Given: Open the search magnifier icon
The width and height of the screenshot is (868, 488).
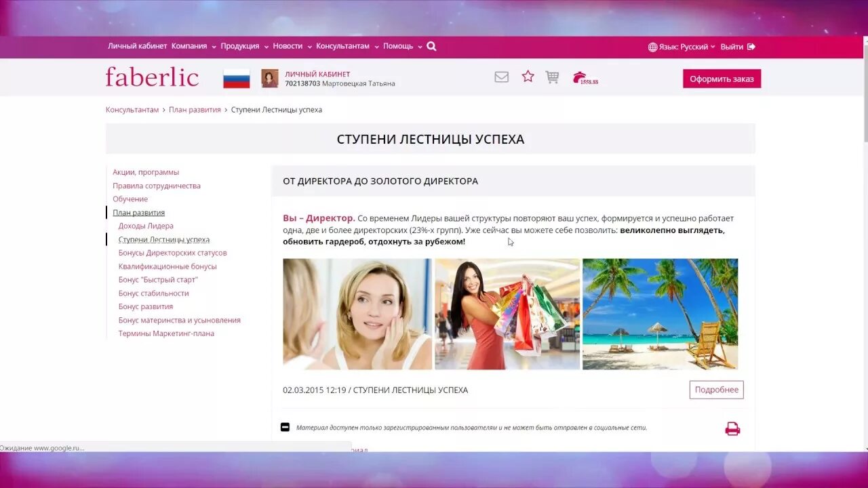Looking at the screenshot, I should click(x=431, y=47).
